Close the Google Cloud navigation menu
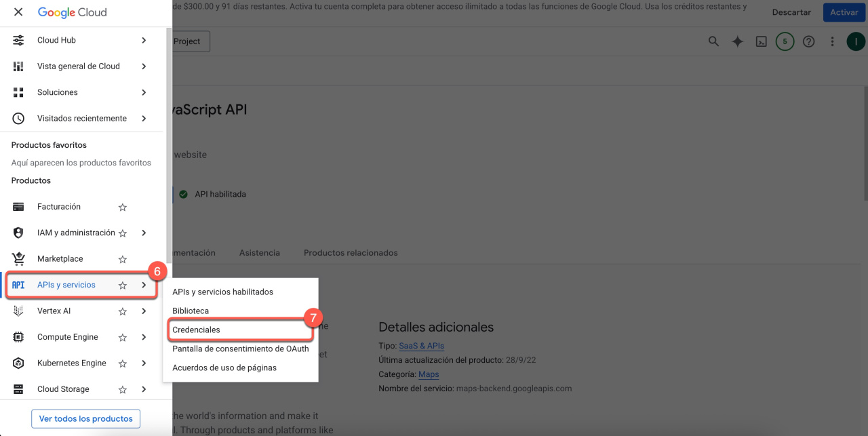 (18, 12)
